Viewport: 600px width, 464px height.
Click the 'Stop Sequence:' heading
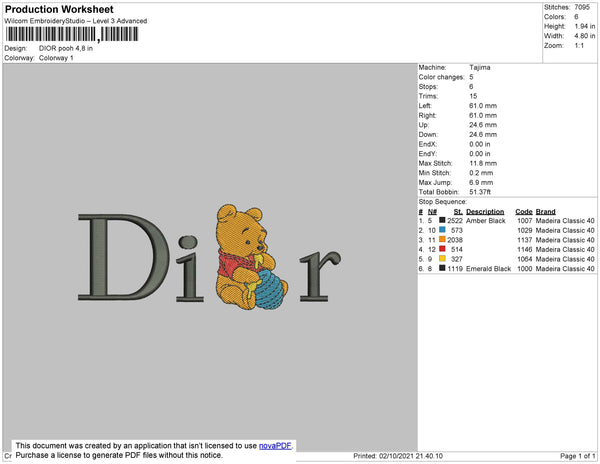[443, 202]
